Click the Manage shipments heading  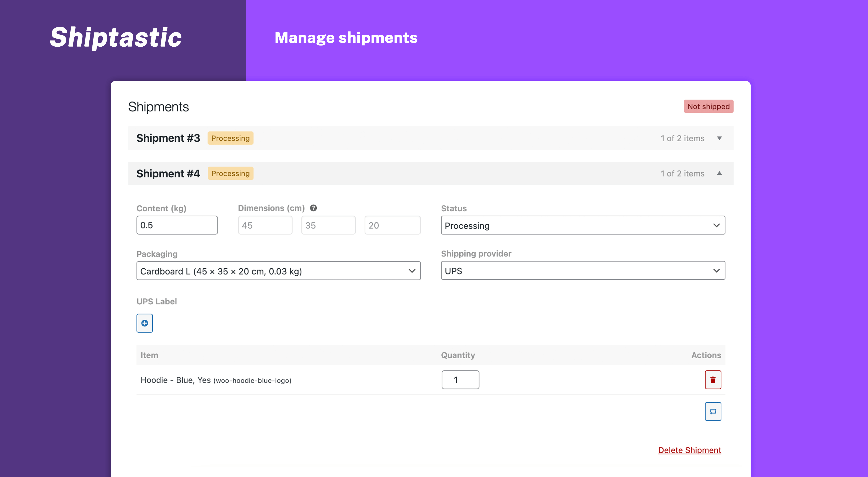point(346,38)
